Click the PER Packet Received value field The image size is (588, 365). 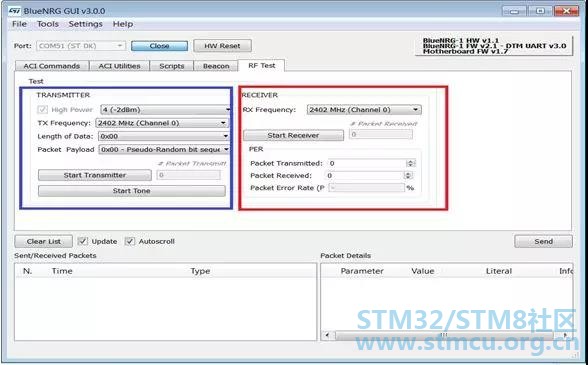[x=364, y=175]
